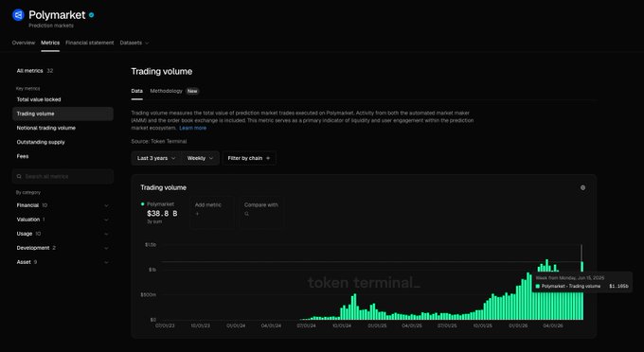The image size is (644, 352).
Task: Click the plus icon under Add metric
Action: (x=197, y=214)
